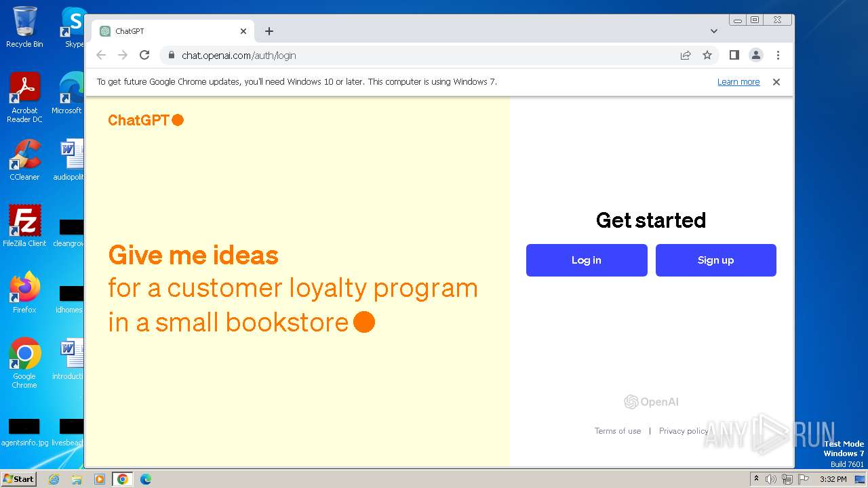Launch Windows Media Player from the taskbar
Screen dimensions: 868x488
(100, 479)
